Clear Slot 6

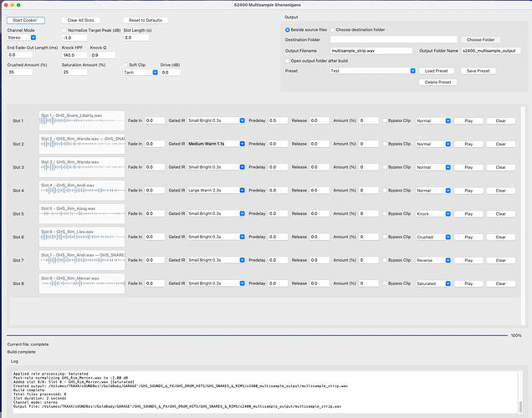click(x=501, y=237)
